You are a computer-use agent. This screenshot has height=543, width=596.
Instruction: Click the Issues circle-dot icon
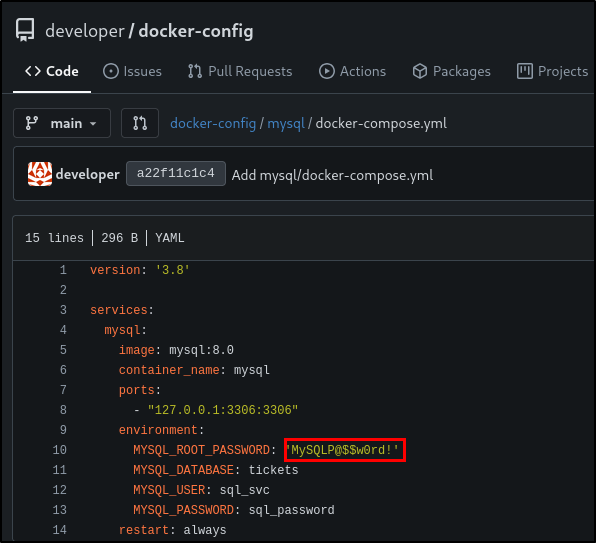click(x=111, y=71)
